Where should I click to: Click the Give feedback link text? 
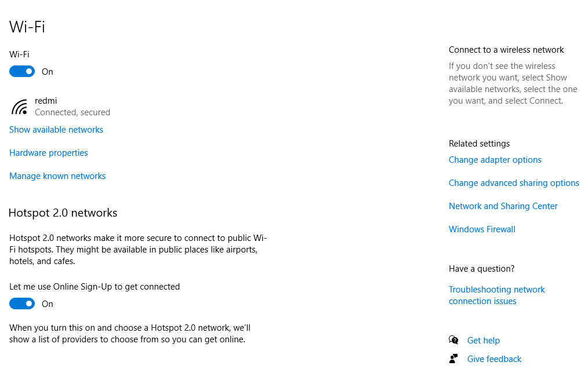click(493, 359)
